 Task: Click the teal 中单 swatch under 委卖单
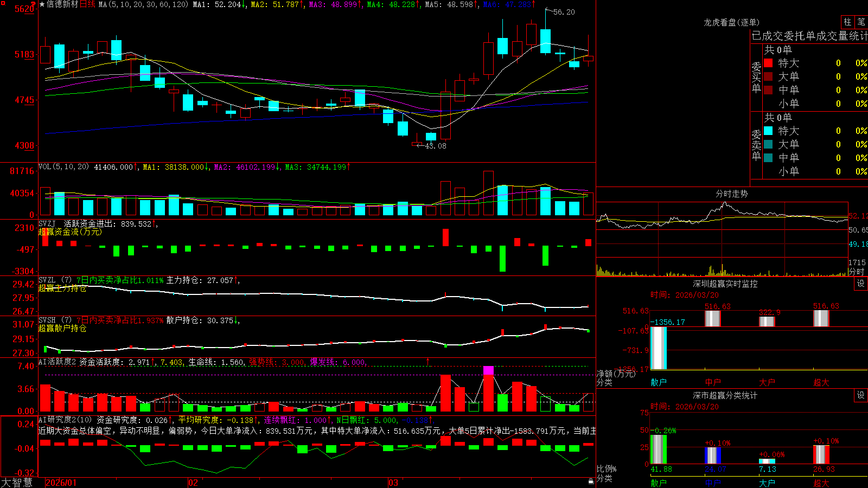(768, 158)
